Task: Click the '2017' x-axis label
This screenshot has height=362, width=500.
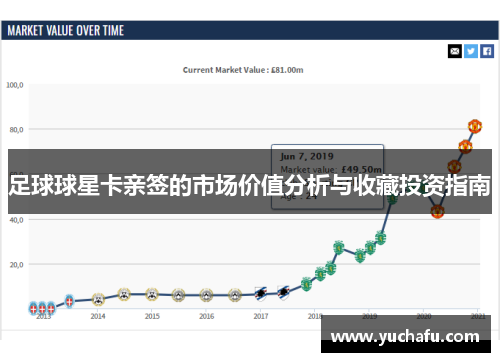Action: tap(261, 316)
